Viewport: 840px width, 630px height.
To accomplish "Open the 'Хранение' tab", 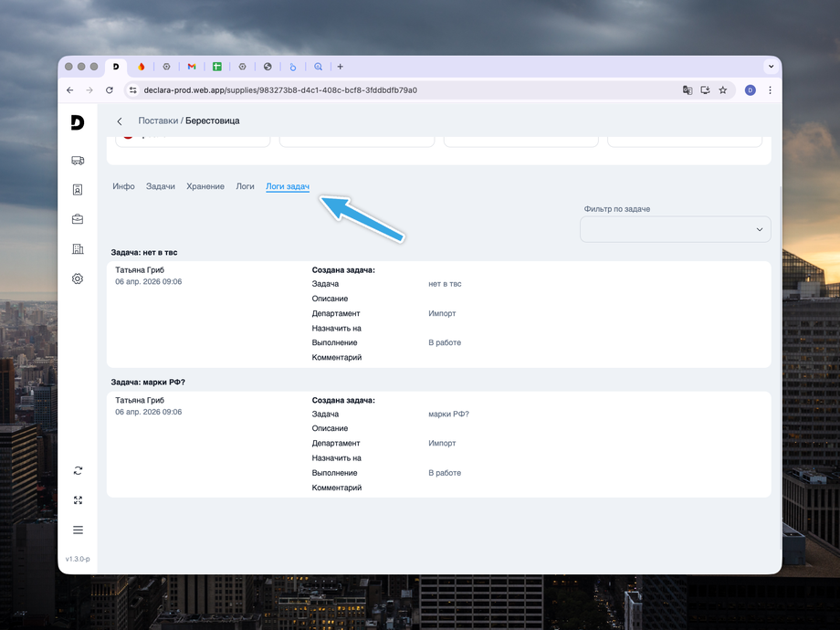I will [x=205, y=186].
